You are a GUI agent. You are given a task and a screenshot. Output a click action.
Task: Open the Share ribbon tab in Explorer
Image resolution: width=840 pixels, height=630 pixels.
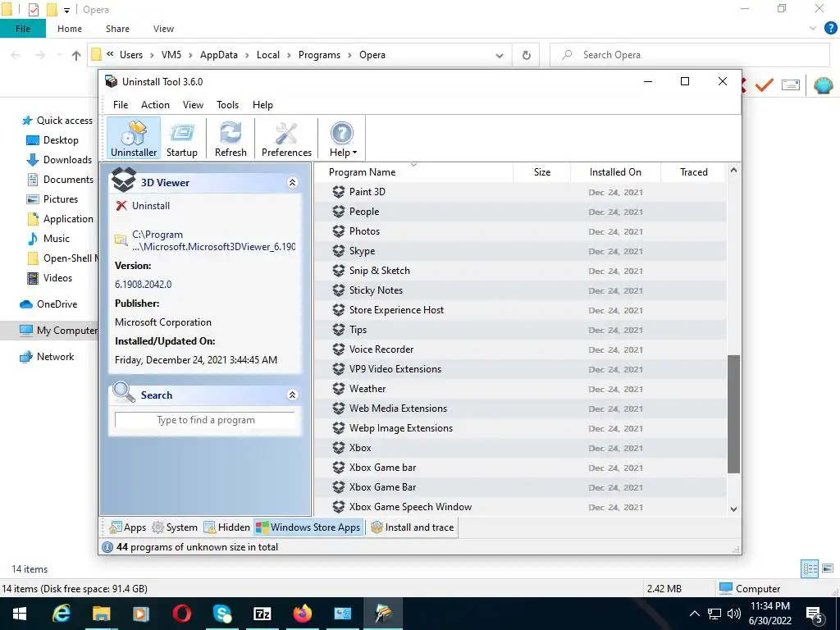click(117, 29)
